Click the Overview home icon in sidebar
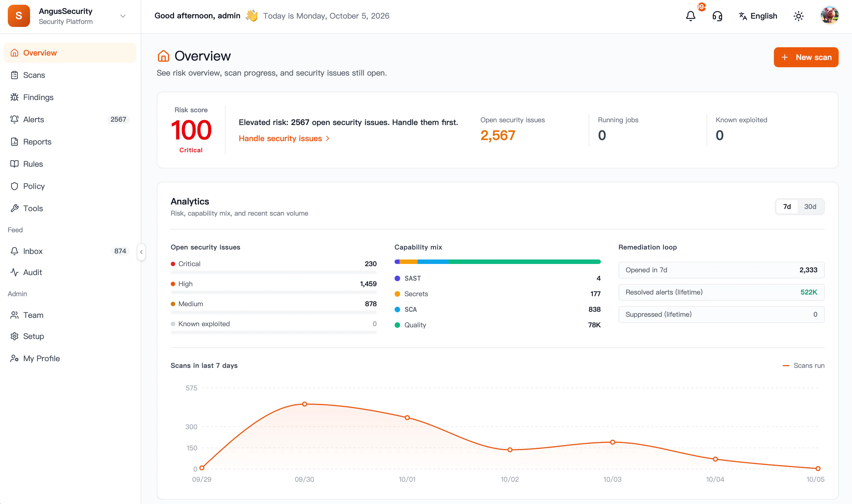This screenshot has height=504, width=852. coord(14,53)
